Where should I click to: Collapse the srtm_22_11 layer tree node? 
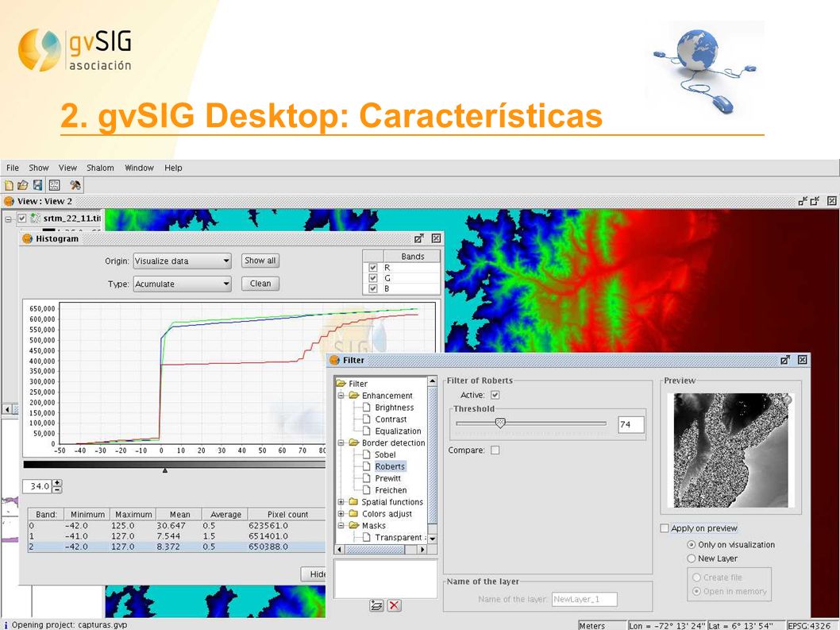9,218
